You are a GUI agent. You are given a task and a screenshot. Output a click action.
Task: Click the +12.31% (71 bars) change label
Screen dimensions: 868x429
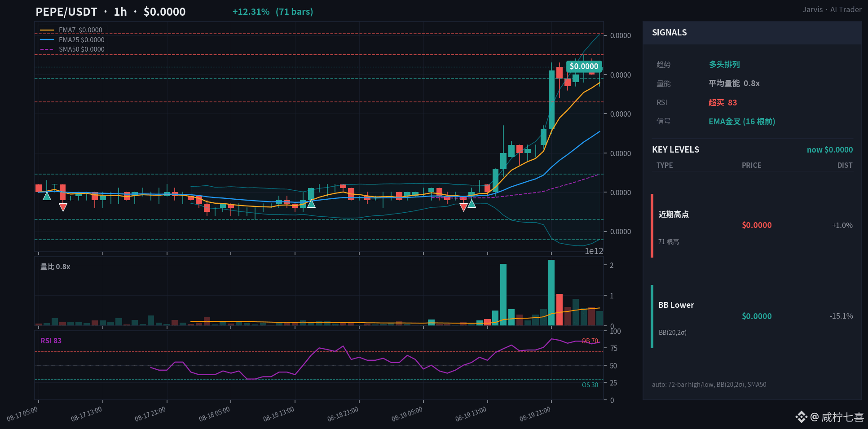click(x=273, y=12)
